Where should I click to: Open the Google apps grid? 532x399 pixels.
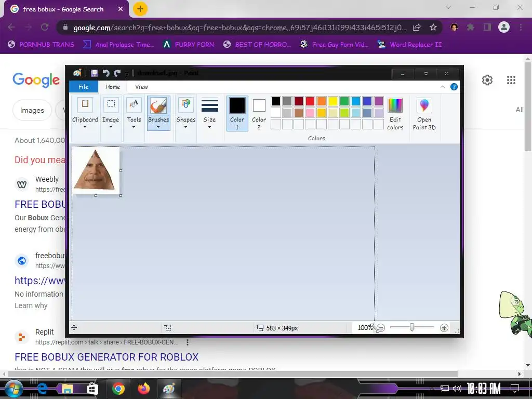pyautogui.click(x=511, y=80)
